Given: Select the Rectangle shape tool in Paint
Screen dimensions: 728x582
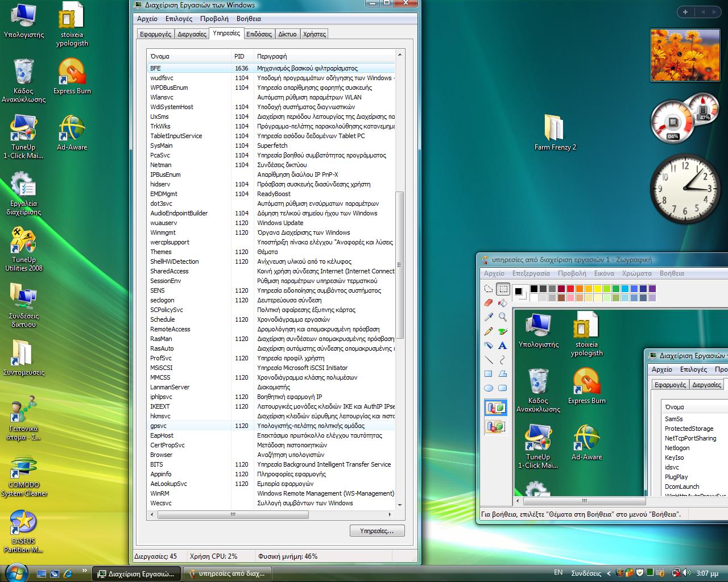Looking at the screenshot, I should point(489,374).
